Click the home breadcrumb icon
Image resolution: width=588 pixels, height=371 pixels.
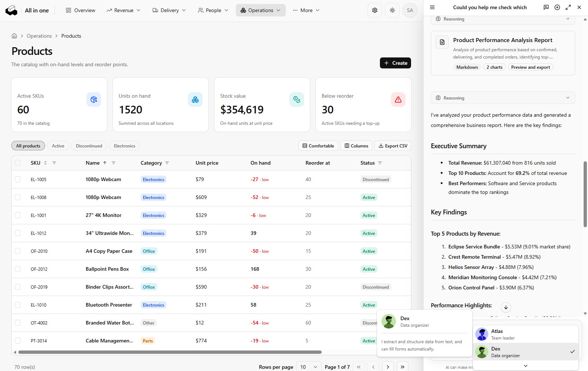(14, 36)
